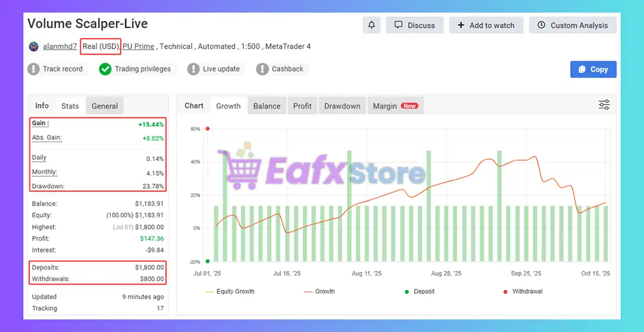This screenshot has height=332, width=644.
Task: Click the notification bell icon
Action: pyautogui.click(x=371, y=25)
